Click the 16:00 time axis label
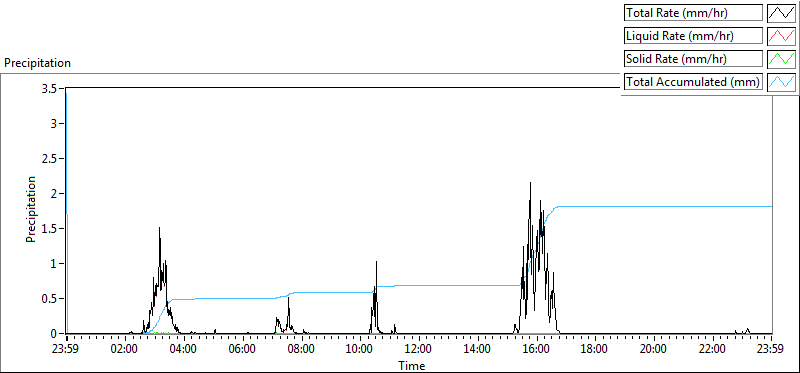Screen dimensions: 800x373 point(536,350)
